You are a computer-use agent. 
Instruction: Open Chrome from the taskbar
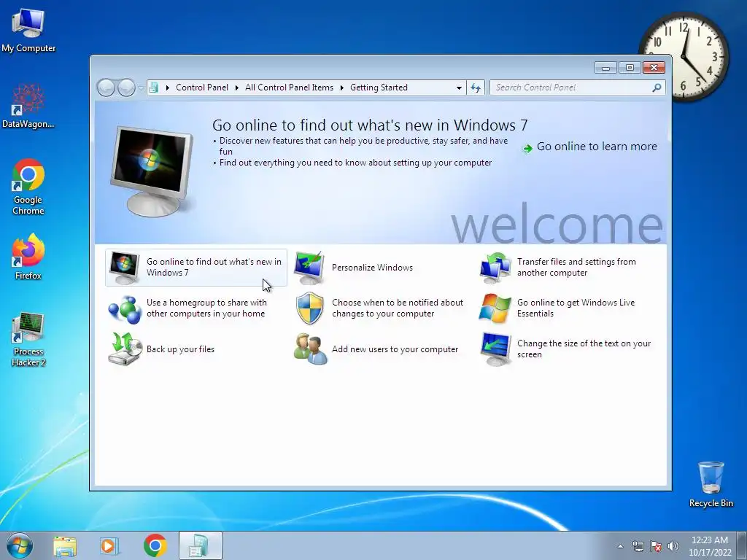pyautogui.click(x=155, y=546)
